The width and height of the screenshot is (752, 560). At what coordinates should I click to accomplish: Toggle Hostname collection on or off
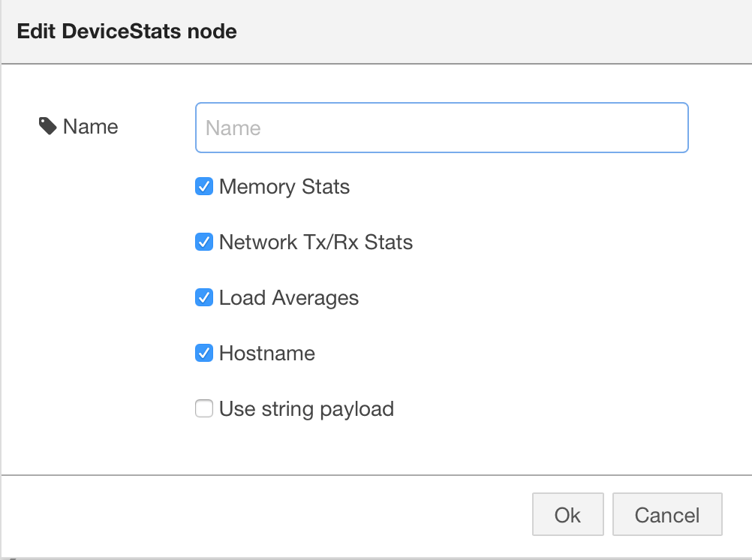coord(204,353)
